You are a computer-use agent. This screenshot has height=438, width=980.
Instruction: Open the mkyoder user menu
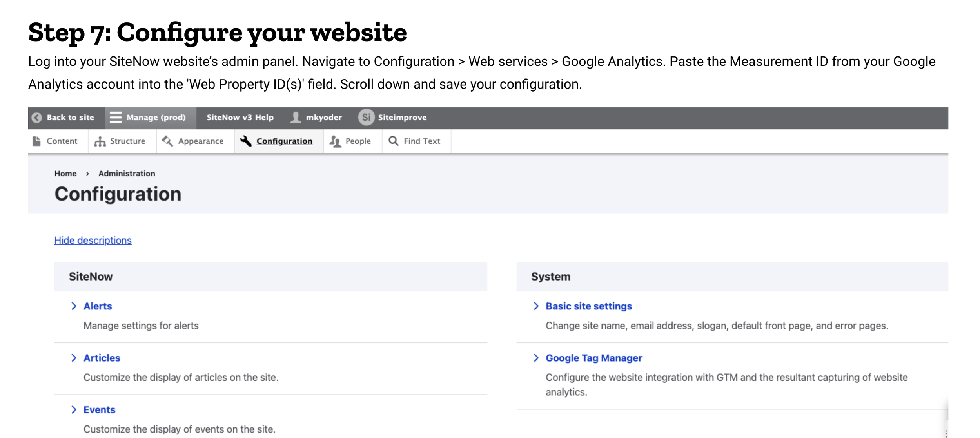[317, 118]
